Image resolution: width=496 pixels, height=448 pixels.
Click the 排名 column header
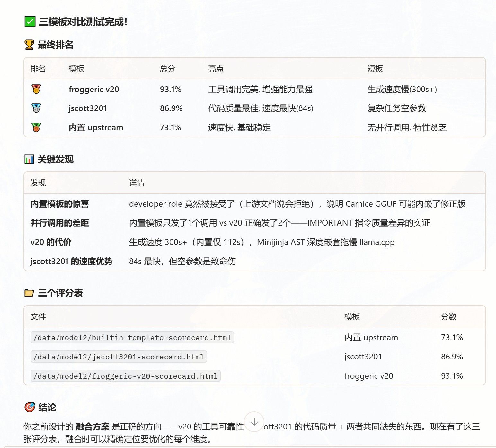38,69
